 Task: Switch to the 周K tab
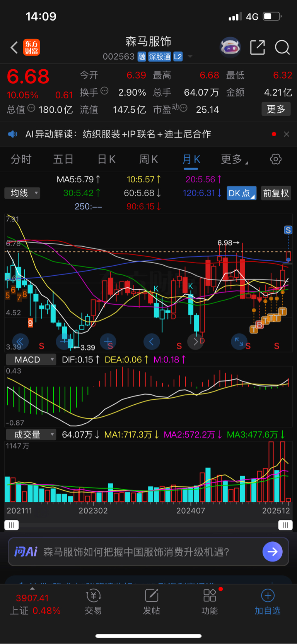click(149, 159)
